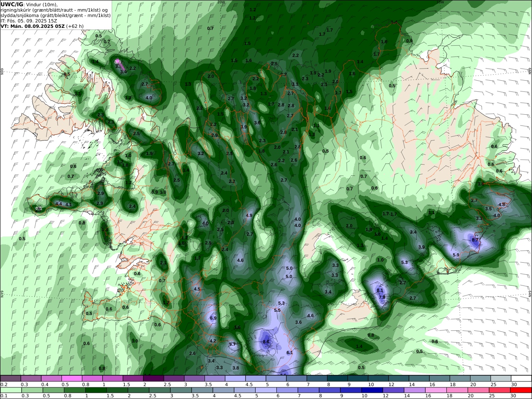The width and height of the screenshot is (532, 399).
Task: Select the light pink swatch labeled 16 in the lower legend
Action: (x=436, y=390)
